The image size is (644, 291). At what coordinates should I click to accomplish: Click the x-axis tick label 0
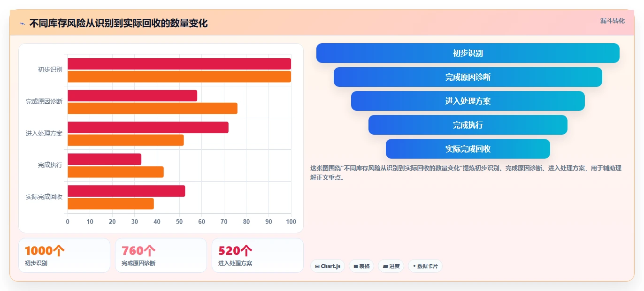pyautogui.click(x=68, y=222)
